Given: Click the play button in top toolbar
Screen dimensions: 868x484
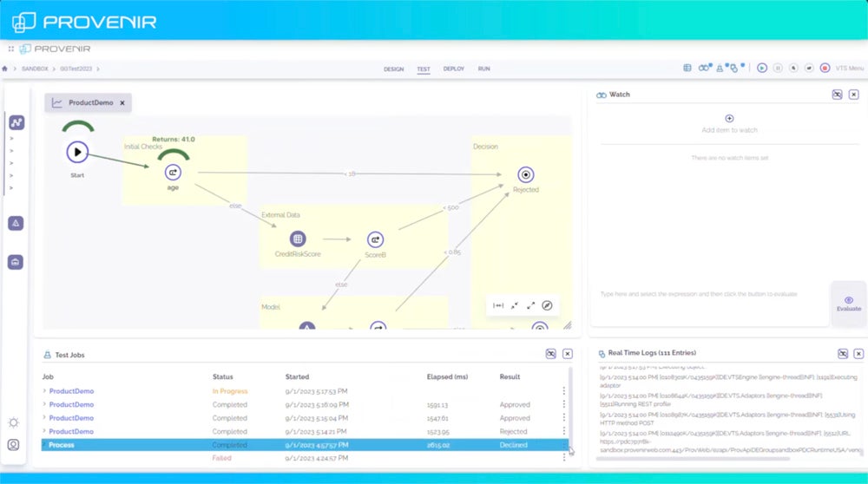Looking at the screenshot, I should coord(761,68).
